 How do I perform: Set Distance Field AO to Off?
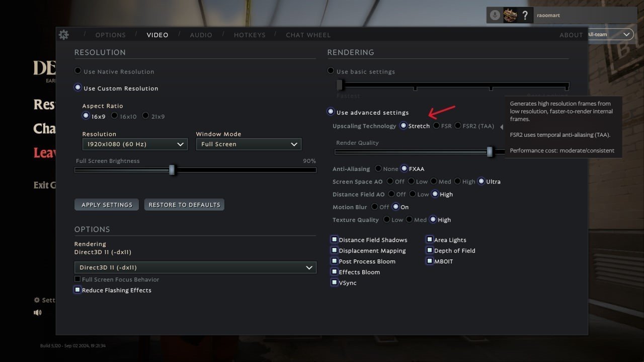coord(391,194)
